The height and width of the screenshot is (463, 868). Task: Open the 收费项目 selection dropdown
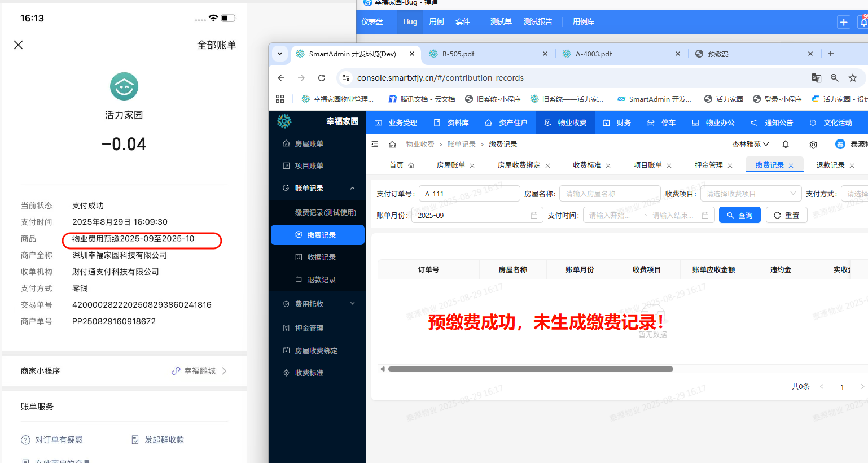[751, 193]
